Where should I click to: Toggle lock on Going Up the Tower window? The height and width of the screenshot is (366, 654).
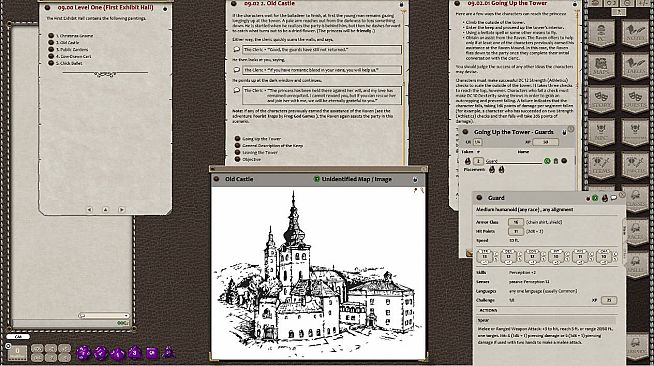pyautogui.click(x=574, y=4)
